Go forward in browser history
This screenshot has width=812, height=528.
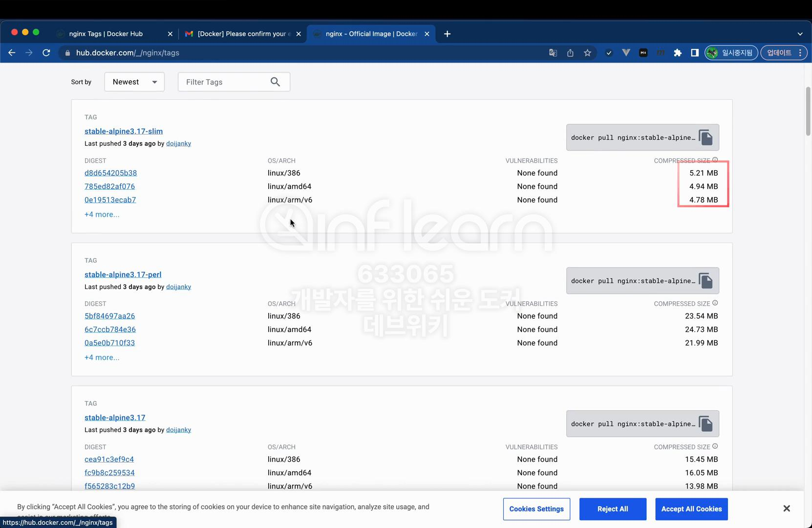coord(29,53)
